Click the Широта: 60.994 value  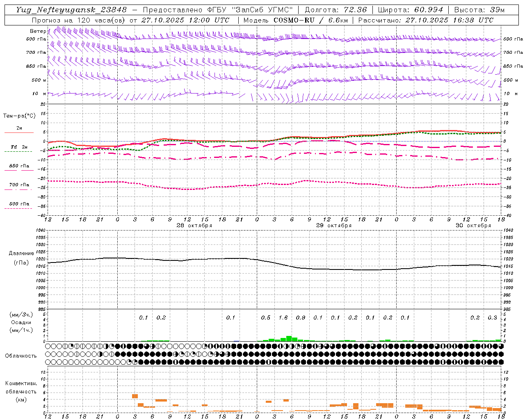(x=410, y=10)
